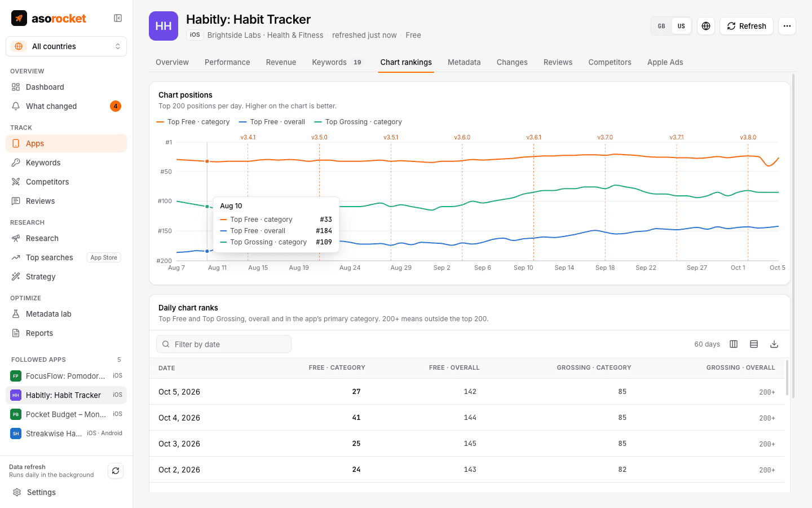812x508 pixels.
Task: Switch storefront to US
Action: (x=681, y=26)
